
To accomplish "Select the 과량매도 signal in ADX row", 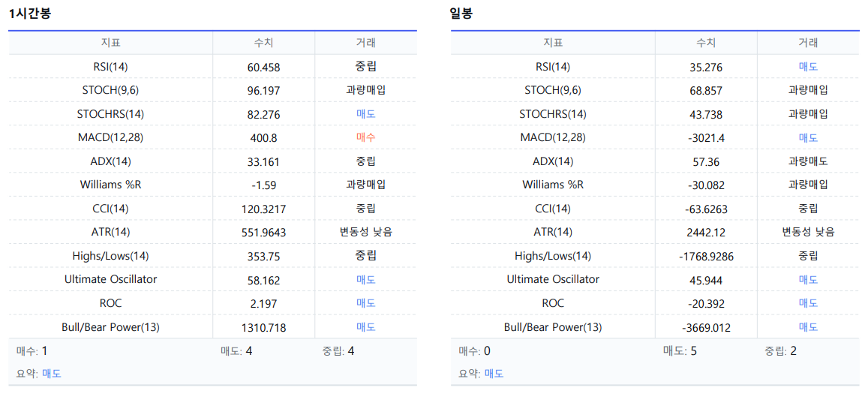I will [x=808, y=161].
